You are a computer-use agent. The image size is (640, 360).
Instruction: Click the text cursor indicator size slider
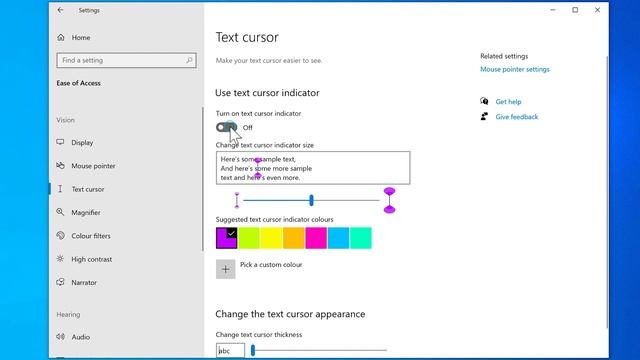[311, 200]
